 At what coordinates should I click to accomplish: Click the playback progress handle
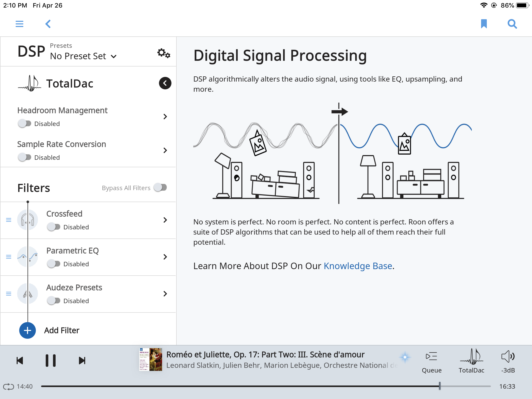(440, 386)
